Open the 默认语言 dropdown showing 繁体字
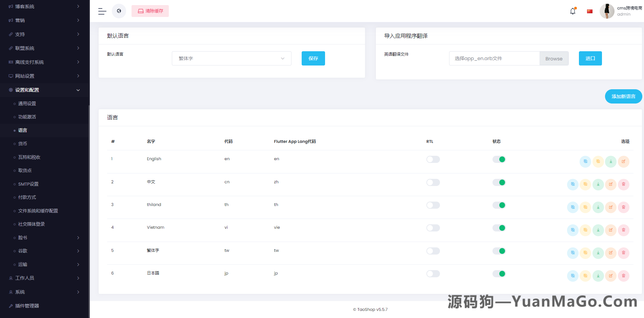Screen dimensions: 644x318 coord(232,58)
